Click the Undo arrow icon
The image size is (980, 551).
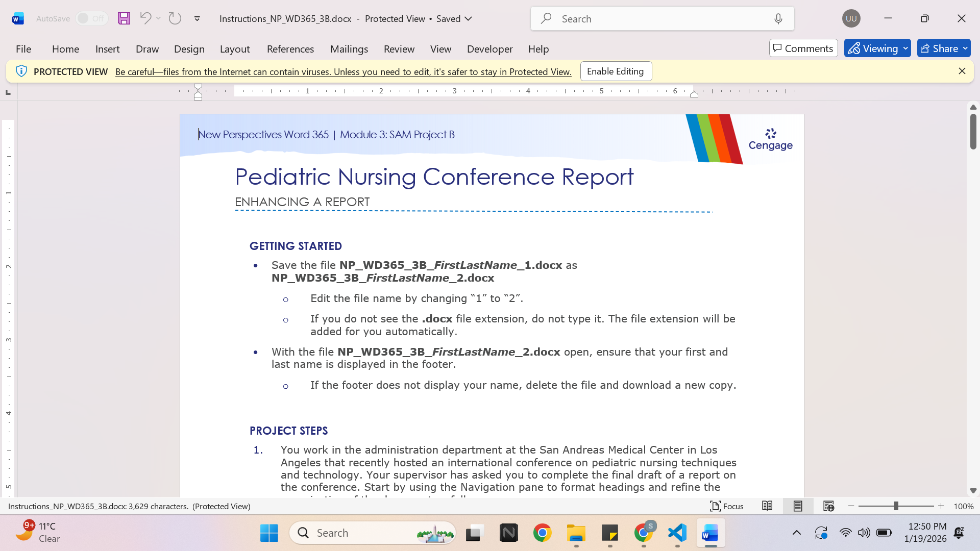(x=145, y=18)
